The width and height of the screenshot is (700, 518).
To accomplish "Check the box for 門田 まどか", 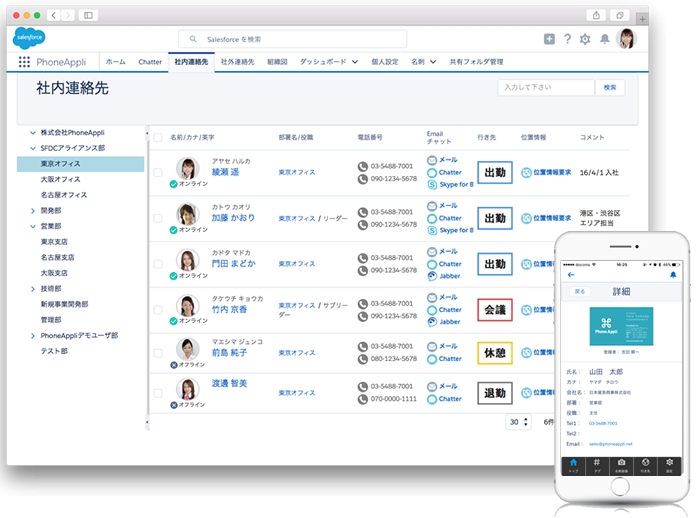I will (158, 264).
